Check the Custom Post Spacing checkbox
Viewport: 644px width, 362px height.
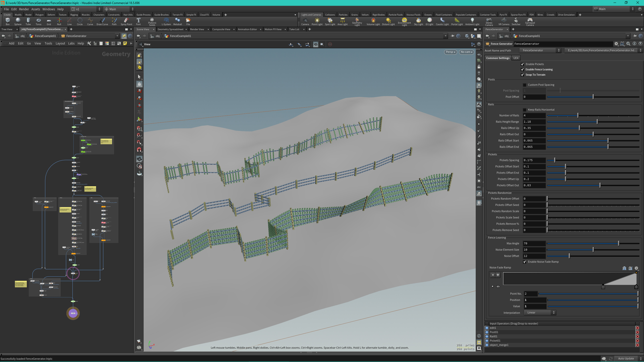(x=524, y=85)
